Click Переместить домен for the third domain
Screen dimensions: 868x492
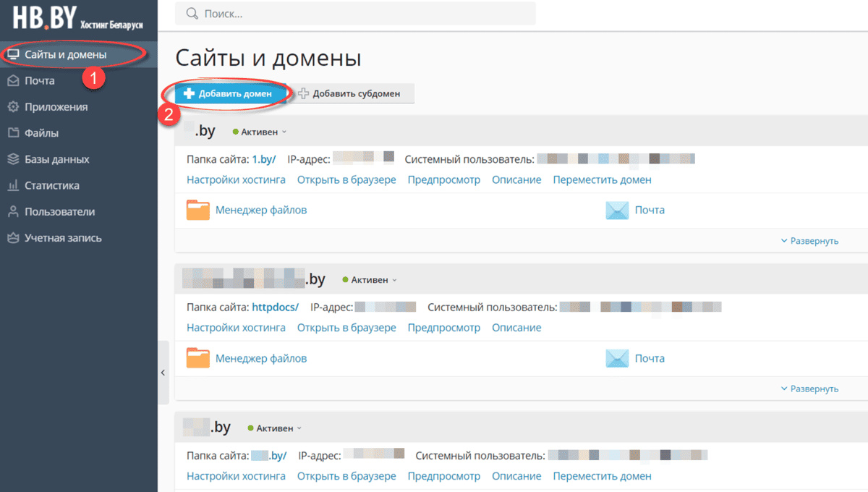(603, 476)
